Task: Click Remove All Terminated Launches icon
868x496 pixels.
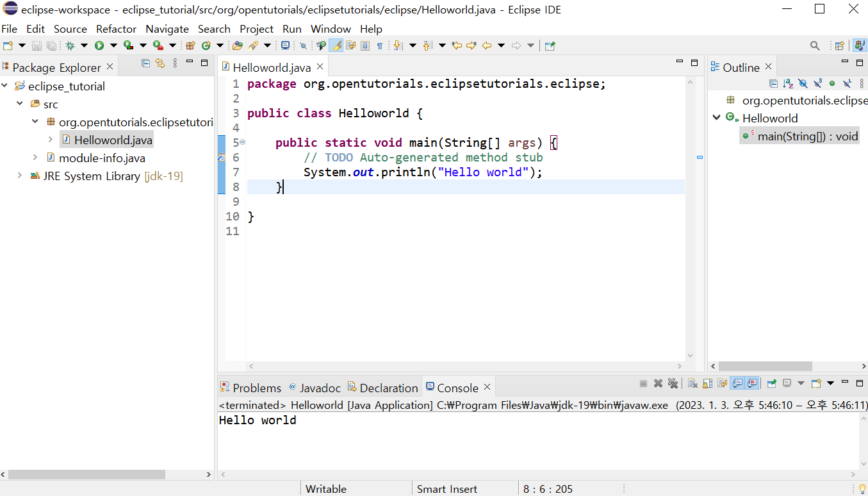Action: pyautogui.click(x=673, y=383)
